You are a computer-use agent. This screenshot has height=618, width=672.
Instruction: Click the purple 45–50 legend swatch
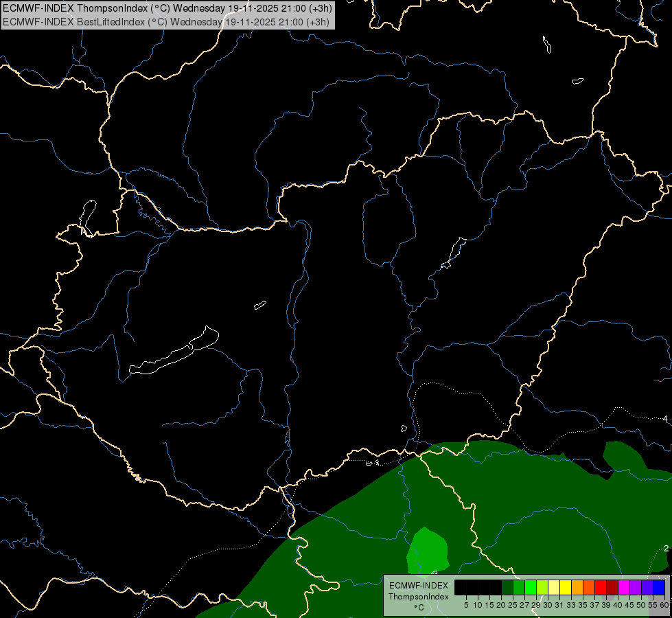click(x=636, y=588)
